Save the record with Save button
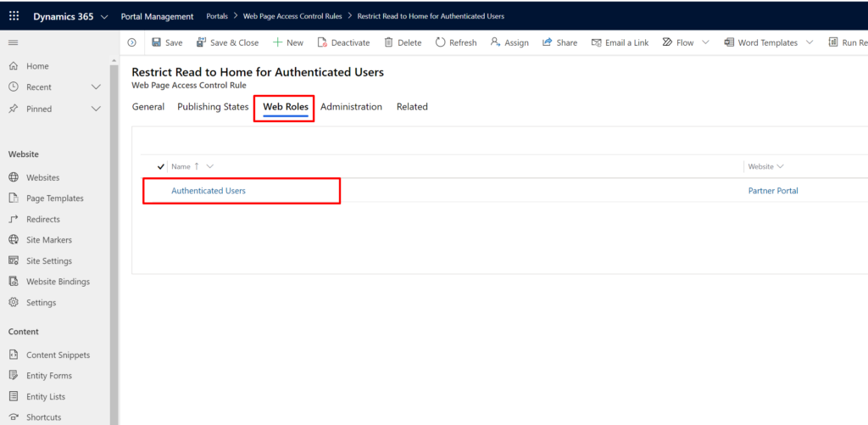868x425 pixels. [x=167, y=42]
